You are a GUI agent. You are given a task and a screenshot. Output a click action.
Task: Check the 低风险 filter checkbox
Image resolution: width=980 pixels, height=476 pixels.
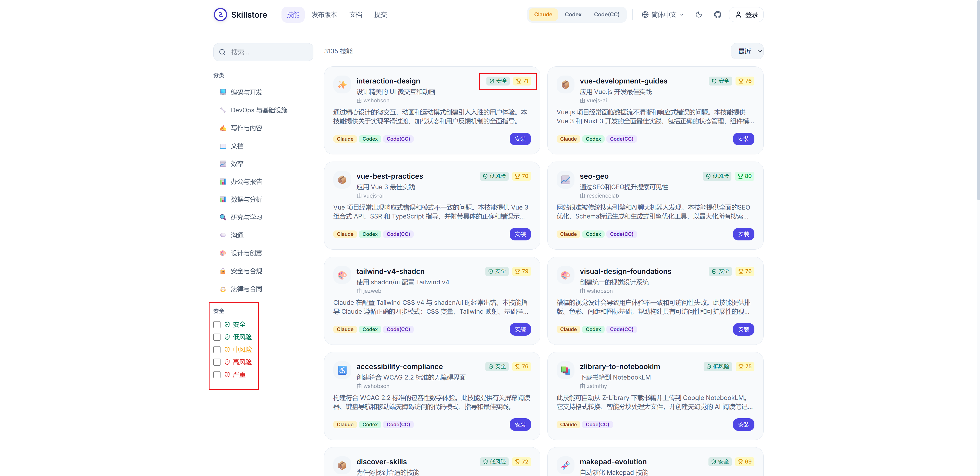[217, 337]
